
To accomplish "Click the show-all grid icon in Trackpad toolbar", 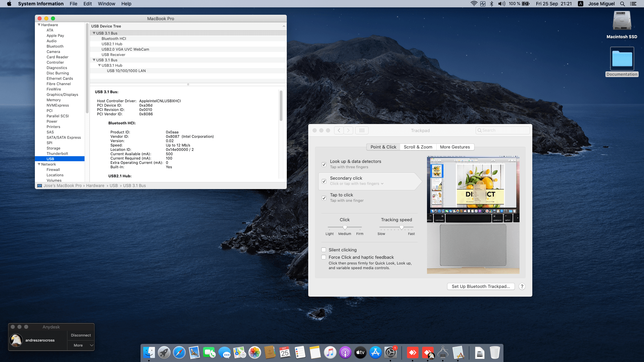I will click(x=362, y=130).
